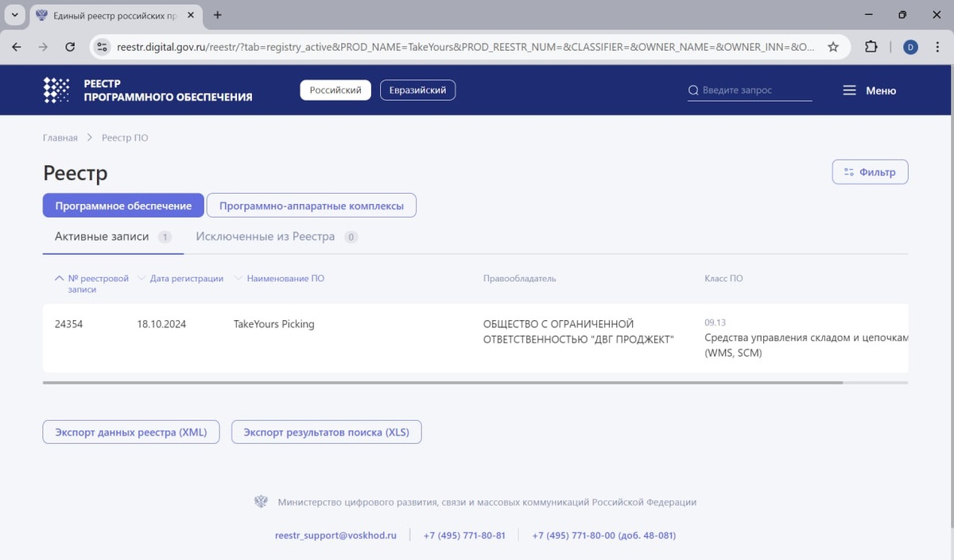Click class code 09.13 in the row
This screenshot has width=954, height=560.
pyautogui.click(x=715, y=323)
